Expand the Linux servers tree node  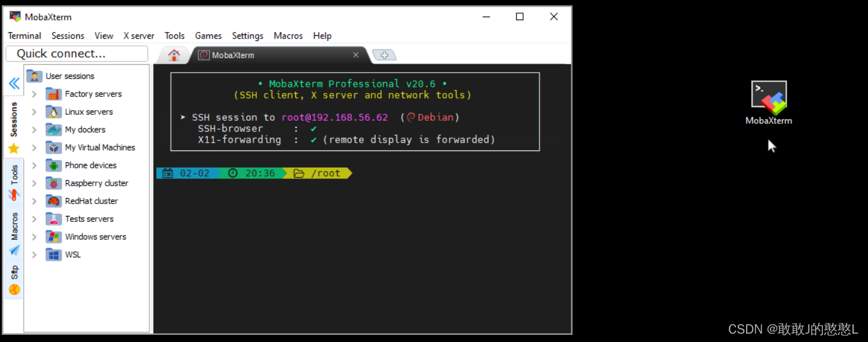[x=34, y=112]
